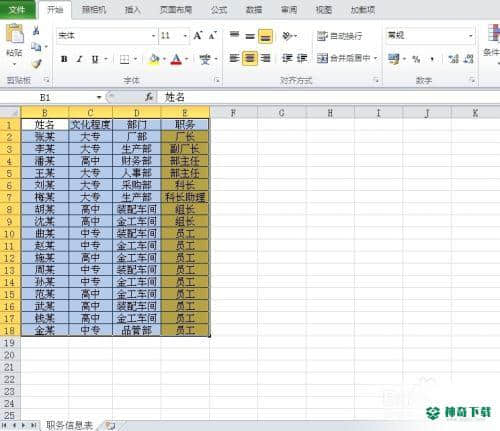The image size is (500, 431).
Task: Toggle Bold formatting
Action: [x=64, y=60]
